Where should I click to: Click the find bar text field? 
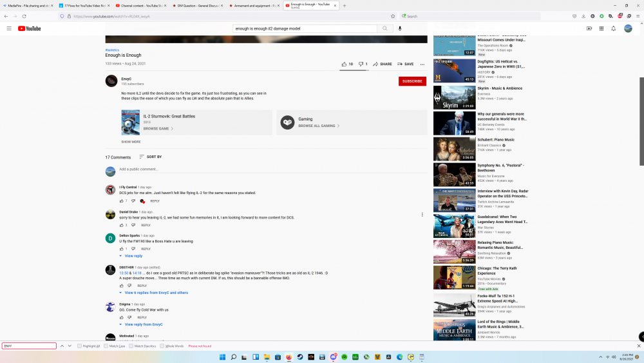tap(29, 346)
